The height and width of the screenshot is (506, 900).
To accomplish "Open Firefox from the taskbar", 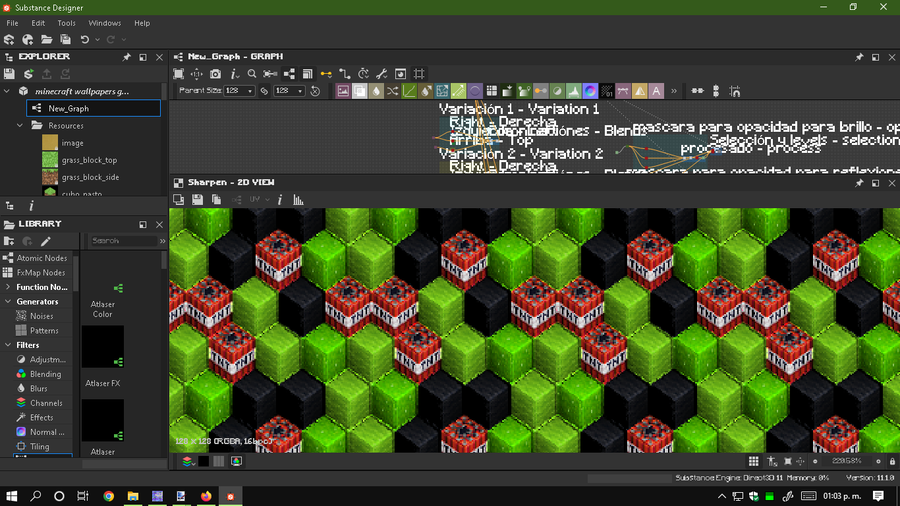I will coord(205,496).
